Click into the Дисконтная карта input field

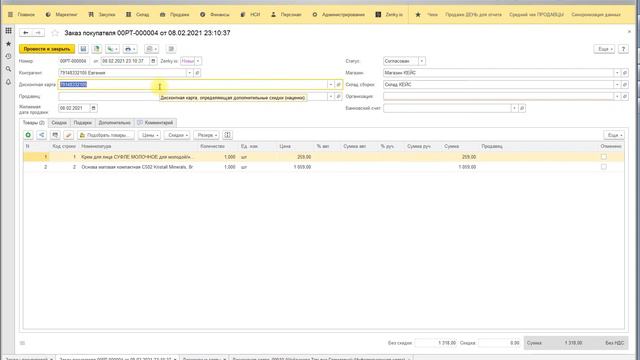(x=192, y=84)
